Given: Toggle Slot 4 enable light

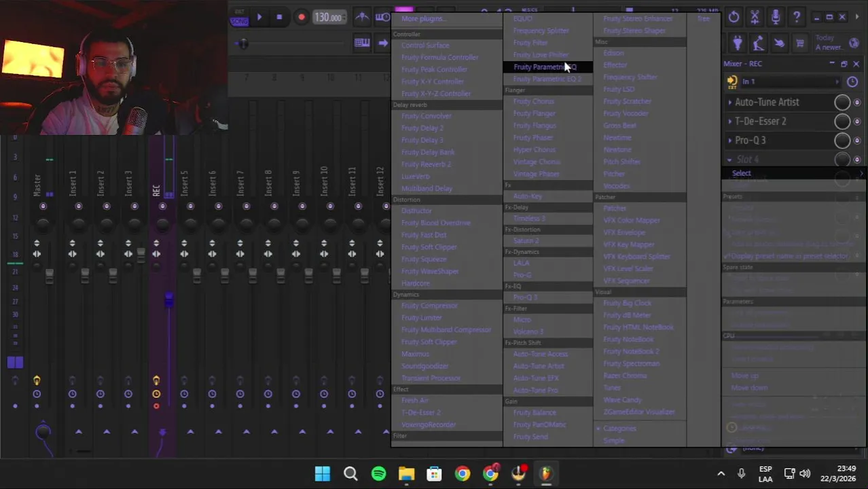Looking at the screenshot, I should pyautogui.click(x=857, y=160).
